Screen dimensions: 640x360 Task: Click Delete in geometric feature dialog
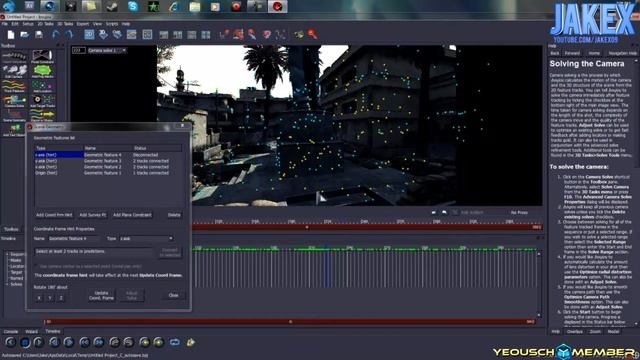click(x=174, y=215)
